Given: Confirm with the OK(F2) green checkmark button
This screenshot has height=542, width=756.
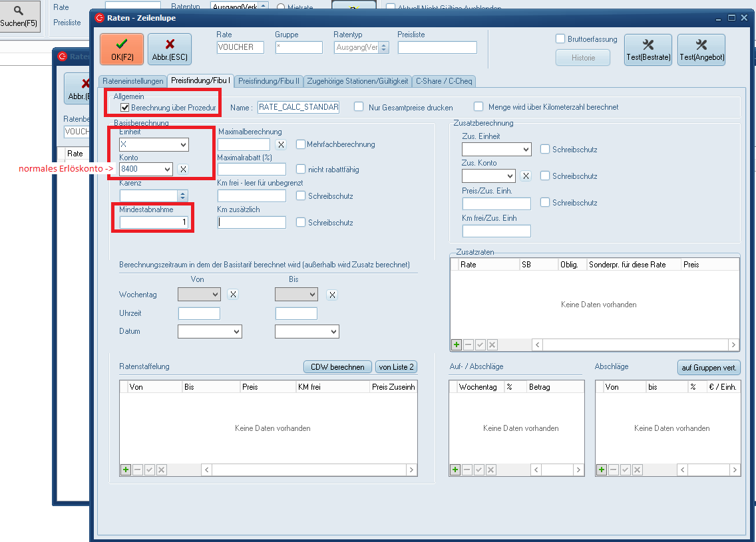Looking at the screenshot, I should (122, 49).
